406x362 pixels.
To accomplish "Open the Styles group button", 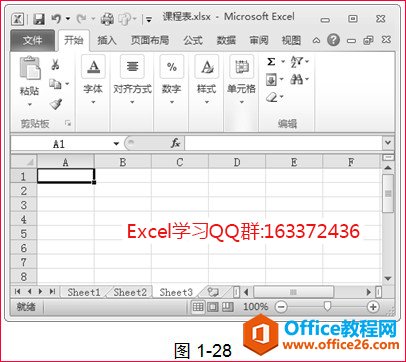I will [x=207, y=80].
